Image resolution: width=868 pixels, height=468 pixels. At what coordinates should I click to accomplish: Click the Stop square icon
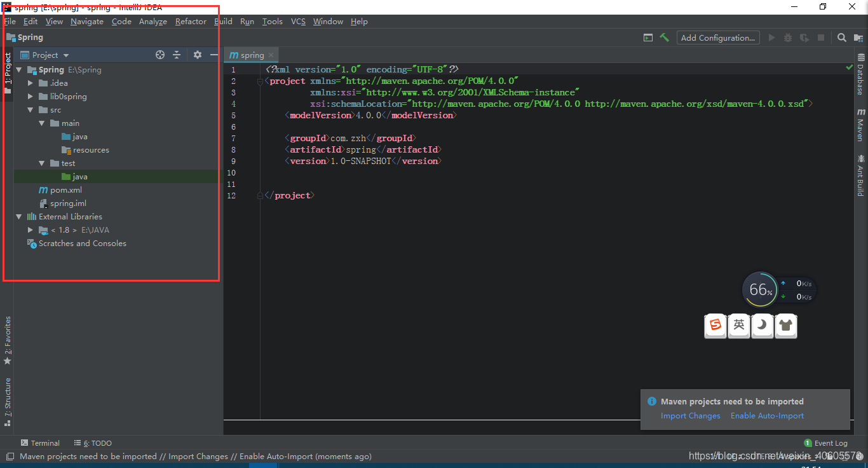click(821, 38)
